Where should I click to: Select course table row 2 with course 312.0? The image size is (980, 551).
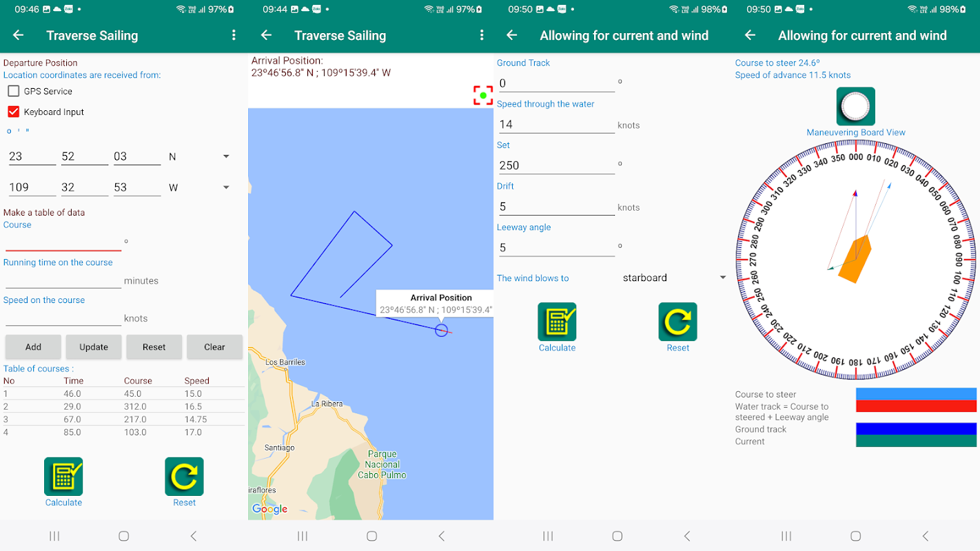pyautogui.click(x=123, y=406)
